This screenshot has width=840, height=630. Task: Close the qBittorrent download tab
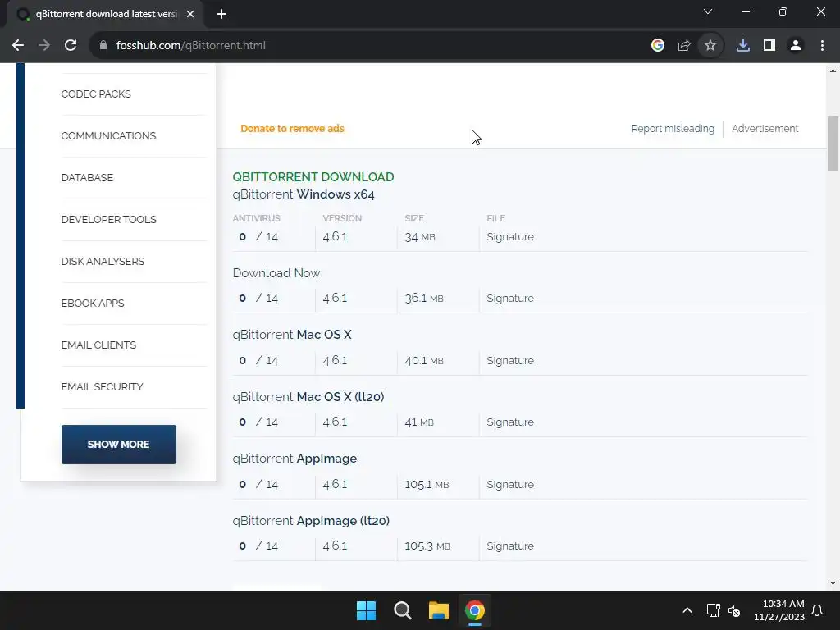pos(190,14)
